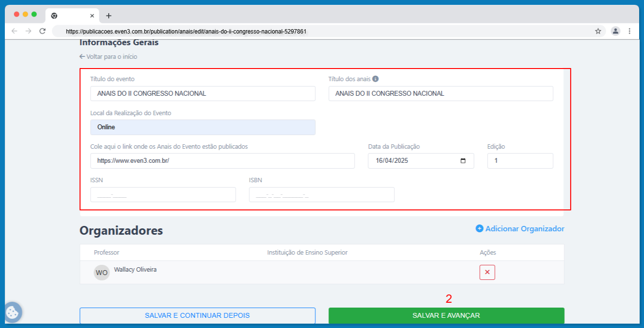Focus the Título dos anais field

point(441,93)
